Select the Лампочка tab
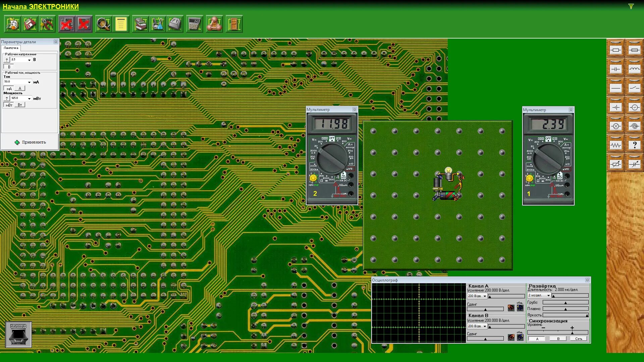 [x=11, y=48]
